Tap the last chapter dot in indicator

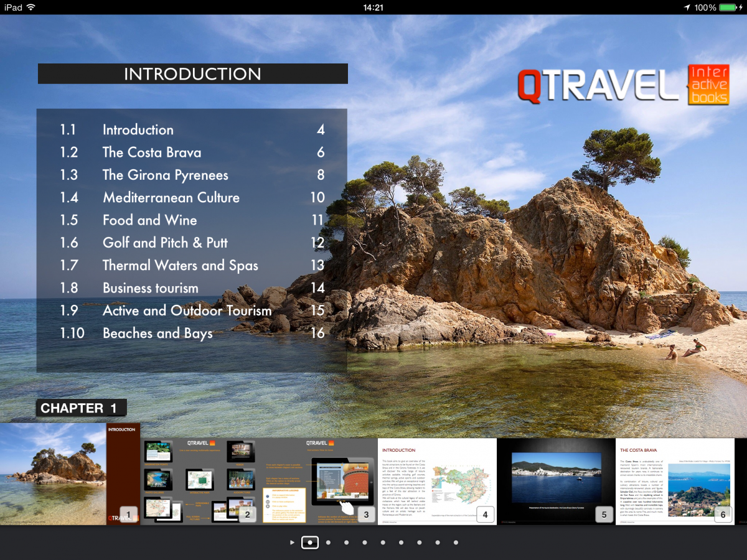[456, 543]
